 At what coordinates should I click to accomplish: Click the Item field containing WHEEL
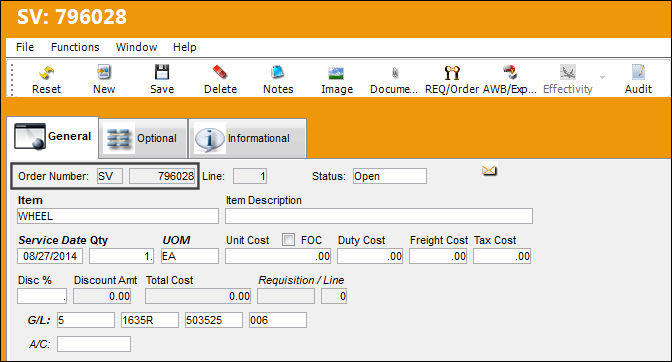[x=118, y=216]
